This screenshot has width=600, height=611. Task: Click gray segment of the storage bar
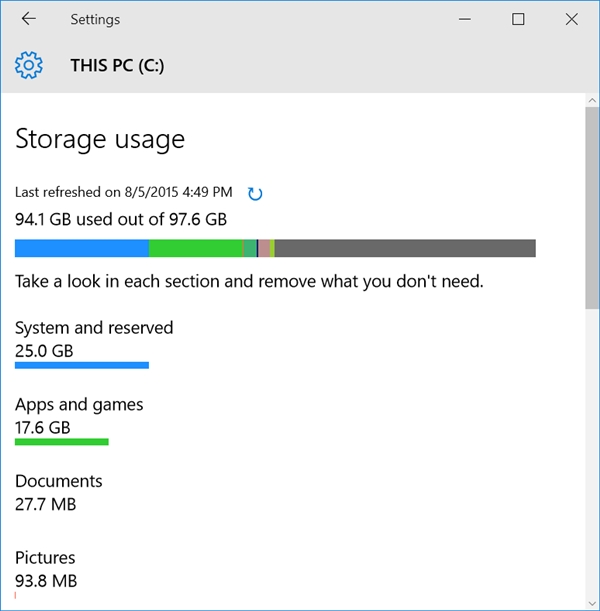[405, 248]
